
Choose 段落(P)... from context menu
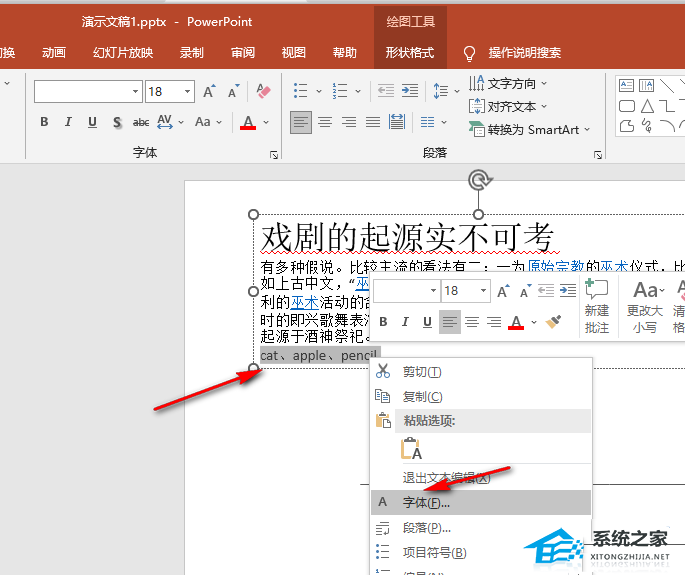[481, 528]
